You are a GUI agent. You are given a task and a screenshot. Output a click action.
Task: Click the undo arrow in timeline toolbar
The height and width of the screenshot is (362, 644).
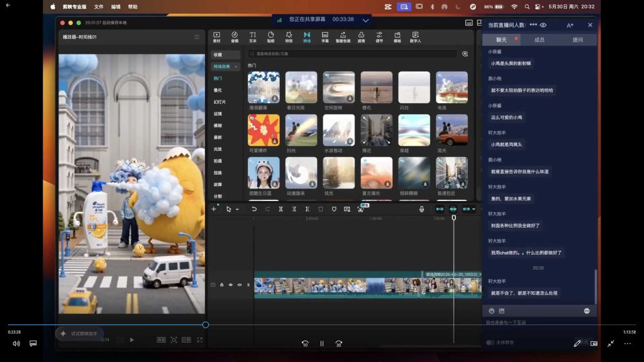pyautogui.click(x=254, y=209)
